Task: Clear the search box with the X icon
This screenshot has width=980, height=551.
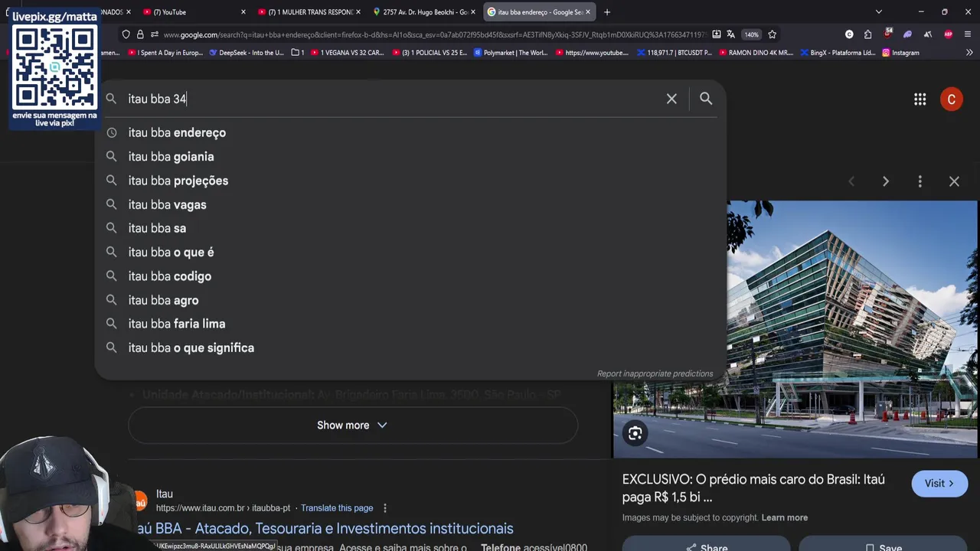Action: pyautogui.click(x=671, y=99)
